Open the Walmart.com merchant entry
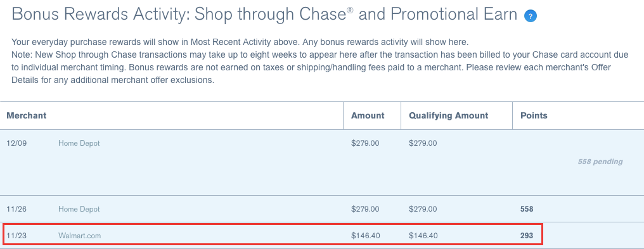The image size is (644, 249). click(x=79, y=236)
